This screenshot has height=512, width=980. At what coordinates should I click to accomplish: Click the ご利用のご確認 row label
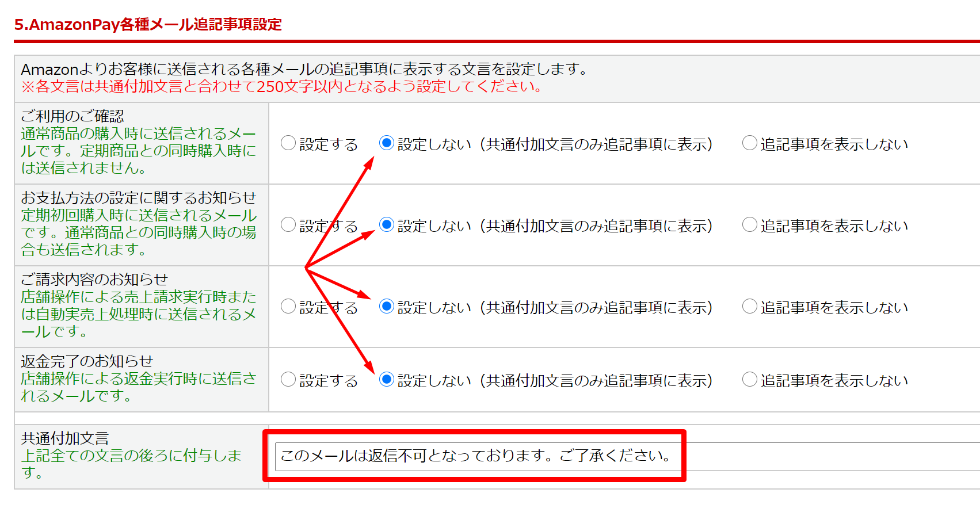pos(73,116)
